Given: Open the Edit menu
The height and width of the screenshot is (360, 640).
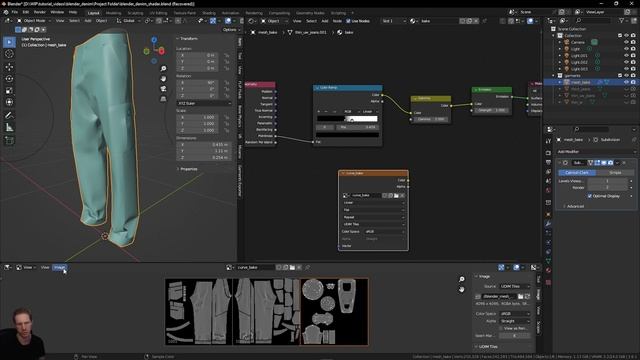Looking at the screenshot, I should (x=26, y=12).
